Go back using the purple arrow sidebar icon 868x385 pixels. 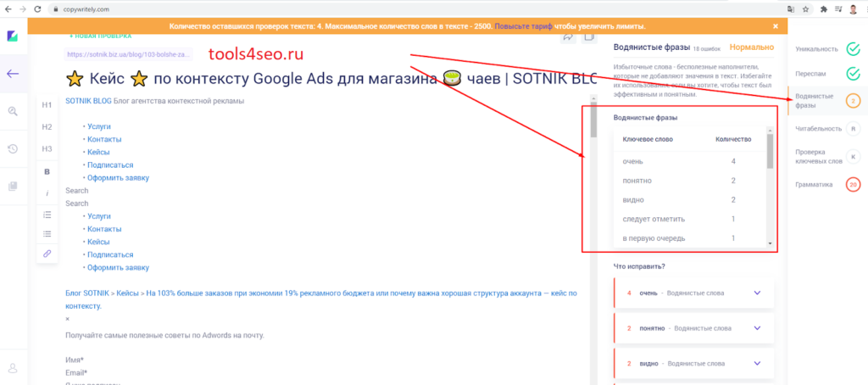[x=13, y=73]
